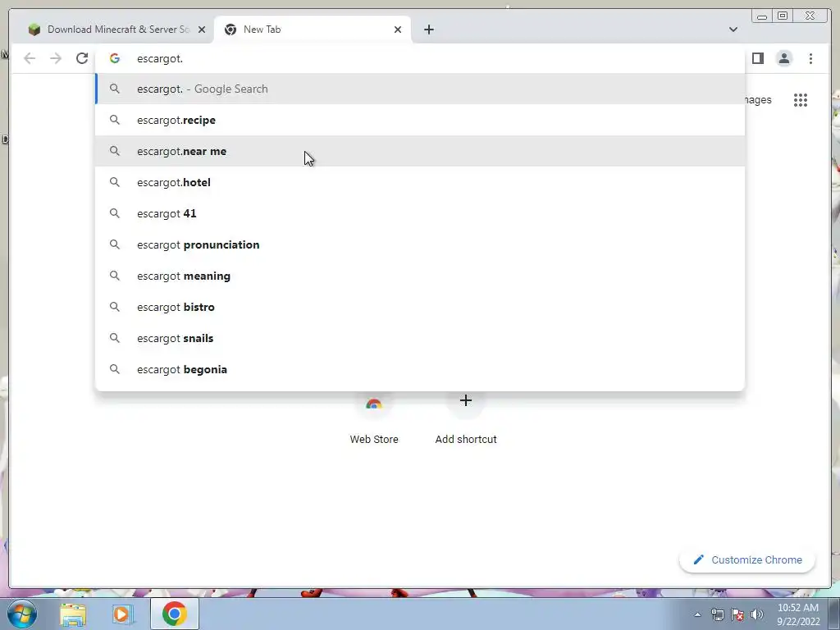
Task: Select the escargot.hotel suggestion
Action: (x=420, y=182)
